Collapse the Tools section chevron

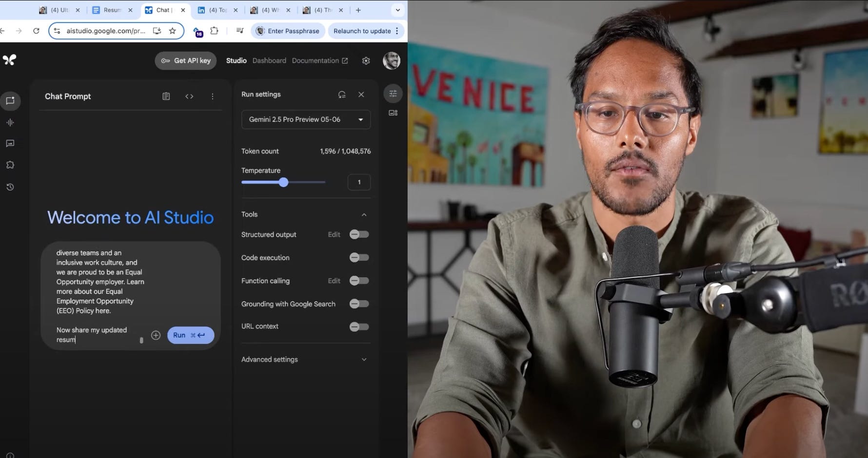(x=364, y=214)
